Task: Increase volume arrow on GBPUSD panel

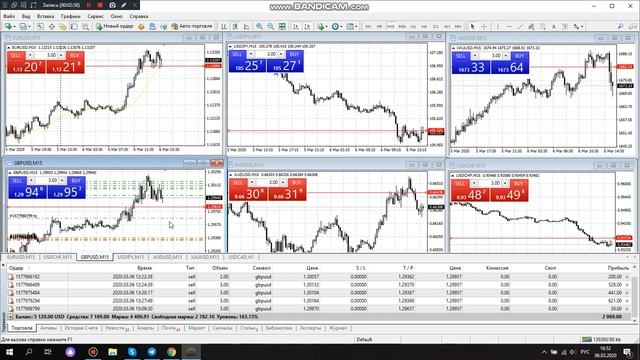Action: pyautogui.click(x=62, y=180)
